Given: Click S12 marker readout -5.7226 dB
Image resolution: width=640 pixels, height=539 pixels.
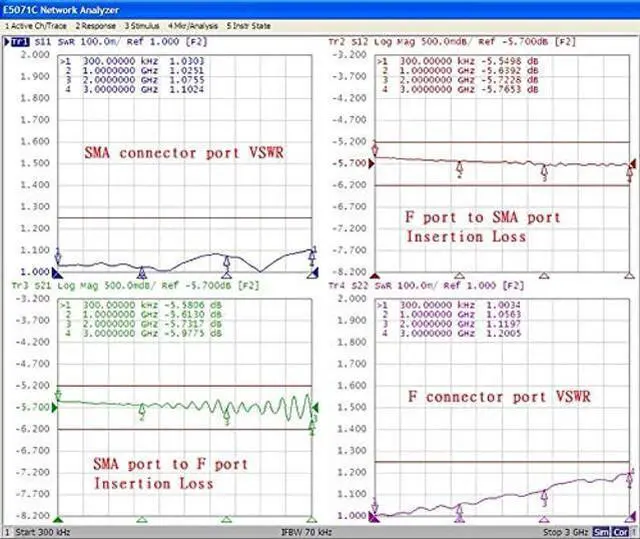Looking at the screenshot, I should pyautogui.click(x=509, y=80).
